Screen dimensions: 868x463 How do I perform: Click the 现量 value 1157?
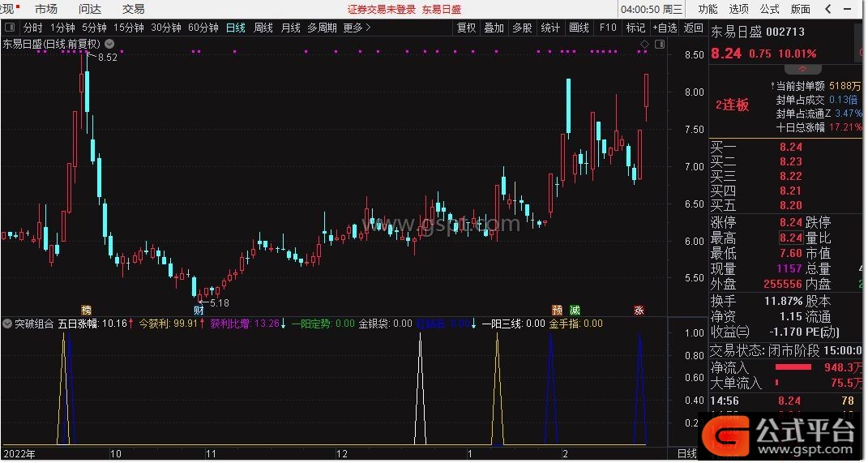[789, 269]
